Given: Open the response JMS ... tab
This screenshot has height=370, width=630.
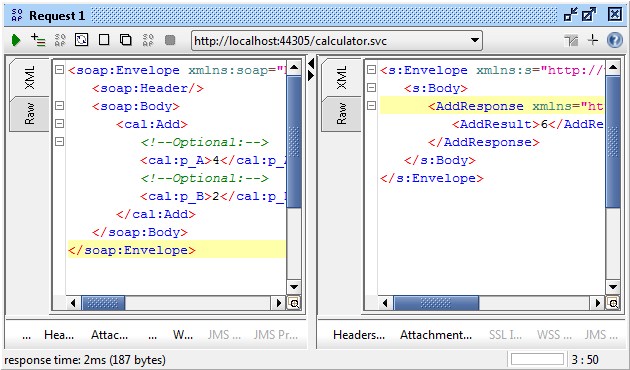Looking at the screenshot, I should tap(601, 335).
